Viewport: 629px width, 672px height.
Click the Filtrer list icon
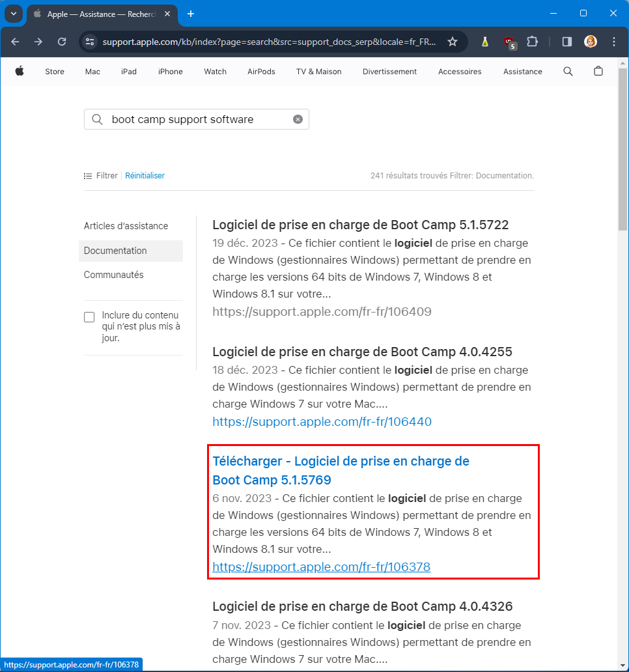(88, 176)
